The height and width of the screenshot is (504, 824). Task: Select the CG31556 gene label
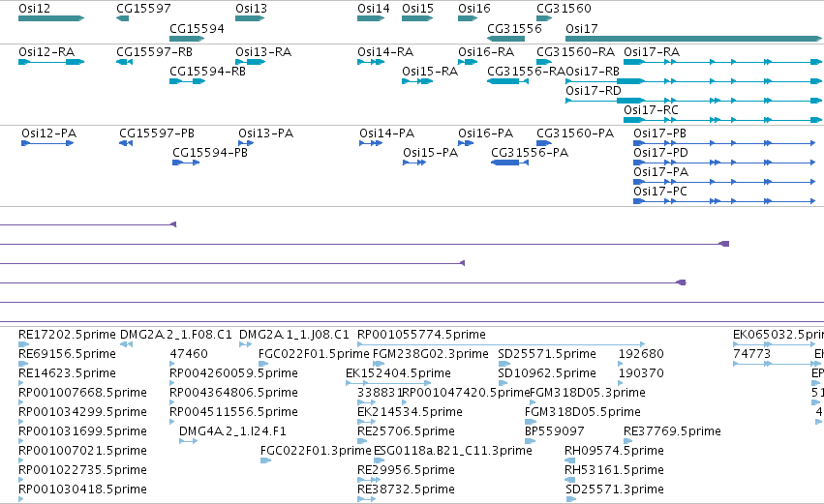click(x=514, y=28)
